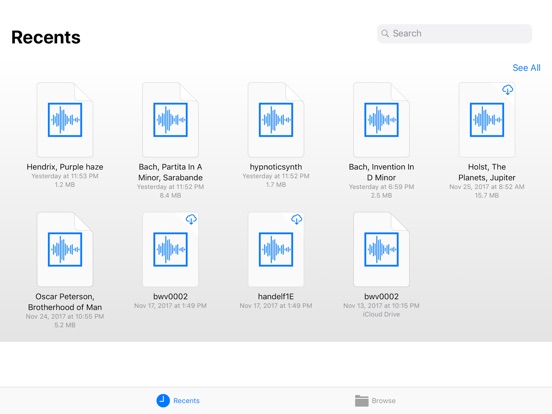Open the bwv0002 file stored in iCloud Drive
Viewport: 552px width, 414px height.
pyautogui.click(x=381, y=249)
